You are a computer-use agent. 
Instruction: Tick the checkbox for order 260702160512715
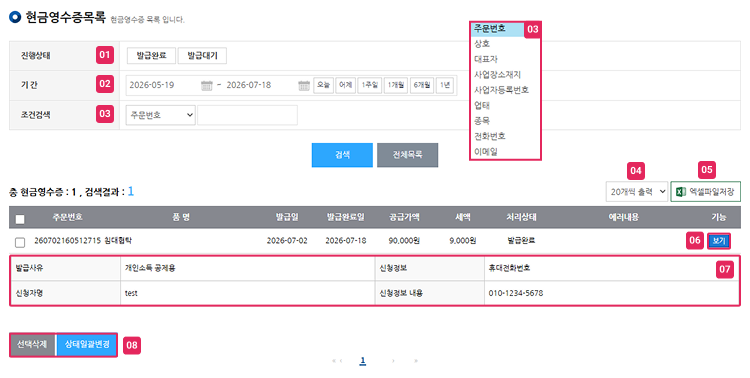(x=20, y=243)
